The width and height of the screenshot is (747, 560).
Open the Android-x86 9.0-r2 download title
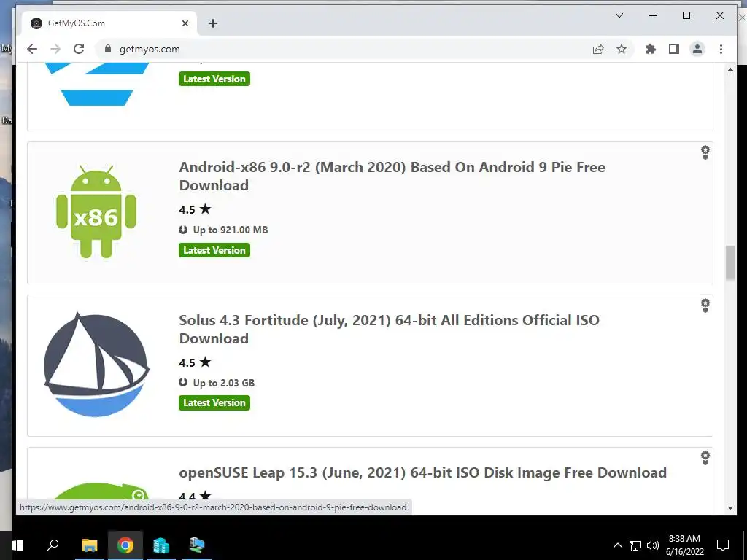392,176
